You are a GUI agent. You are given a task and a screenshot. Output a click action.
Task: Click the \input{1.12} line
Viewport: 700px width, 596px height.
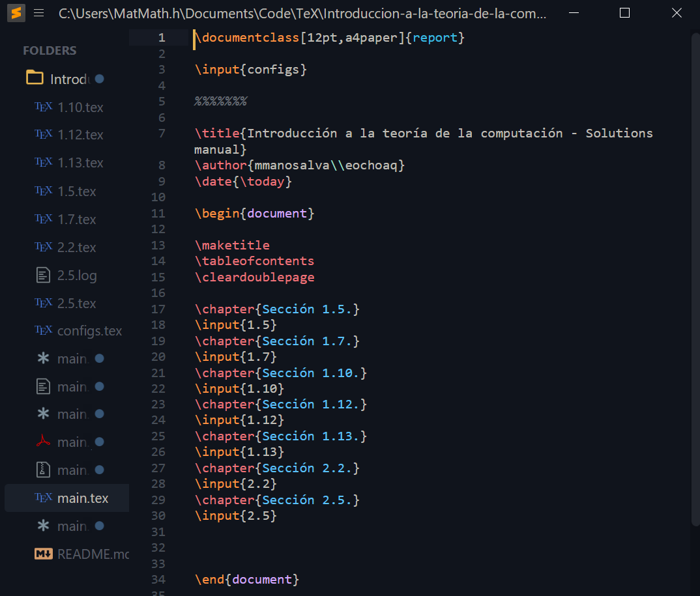click(x=239, y=419)
